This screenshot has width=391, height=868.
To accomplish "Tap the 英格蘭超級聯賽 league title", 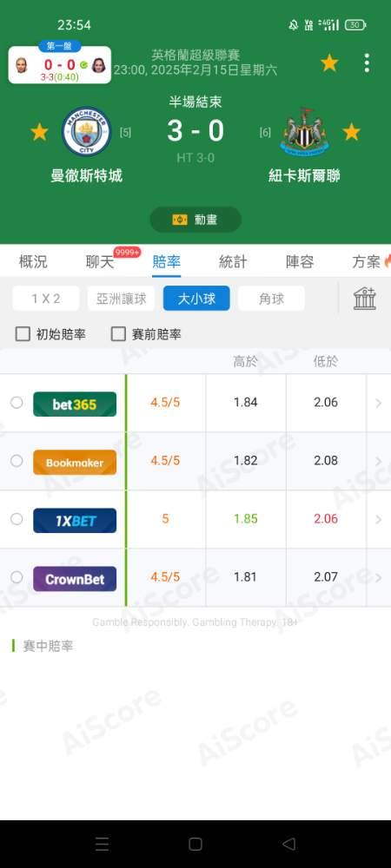I will coord(195,56).
